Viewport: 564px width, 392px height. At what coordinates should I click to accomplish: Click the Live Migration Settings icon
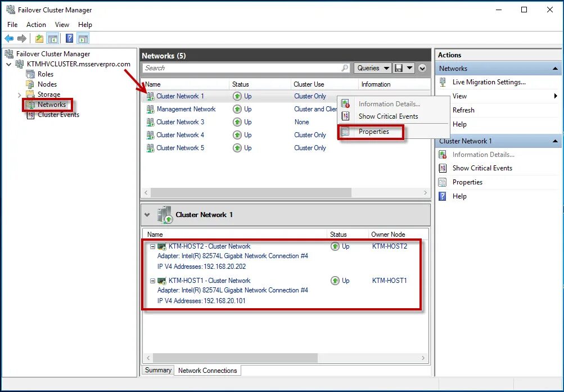(x=443, y=82)
